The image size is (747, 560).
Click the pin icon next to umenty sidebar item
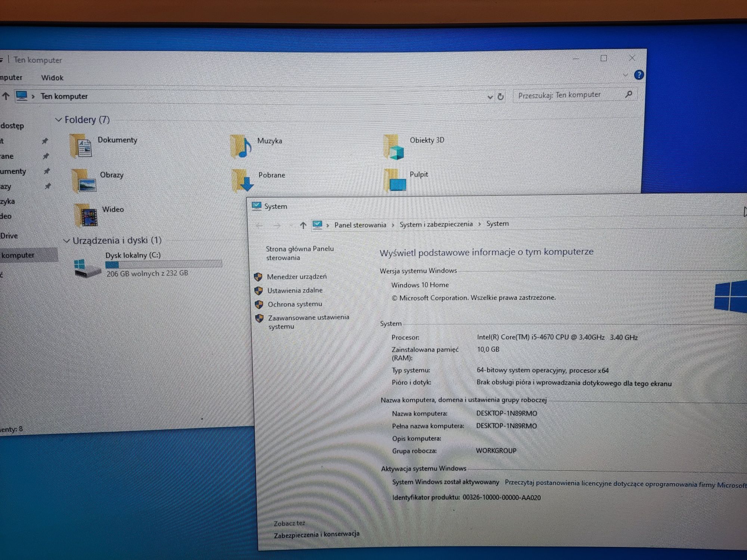point(47,171)
